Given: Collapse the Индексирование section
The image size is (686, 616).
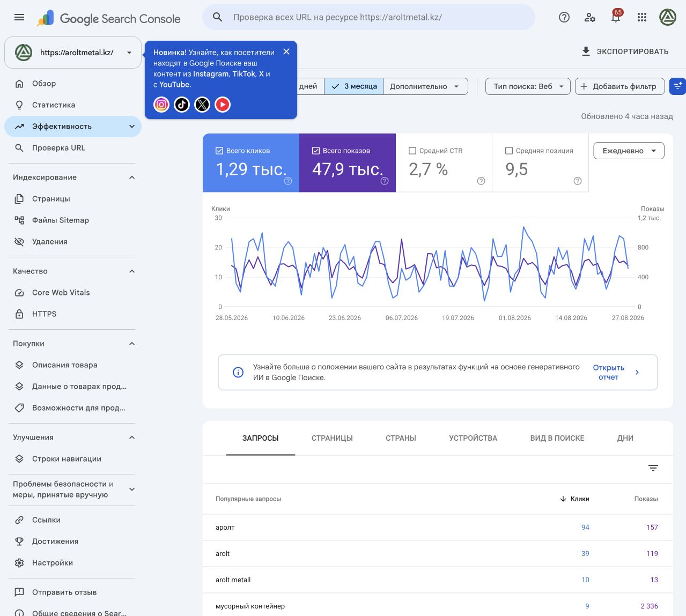Looking at the screenshot, I should point(132,177).
